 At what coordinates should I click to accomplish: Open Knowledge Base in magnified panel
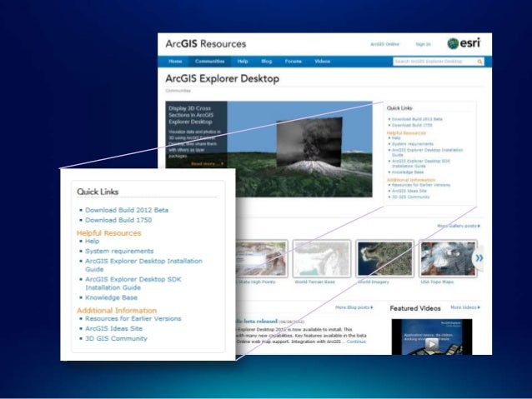click(x=111, y=297)
